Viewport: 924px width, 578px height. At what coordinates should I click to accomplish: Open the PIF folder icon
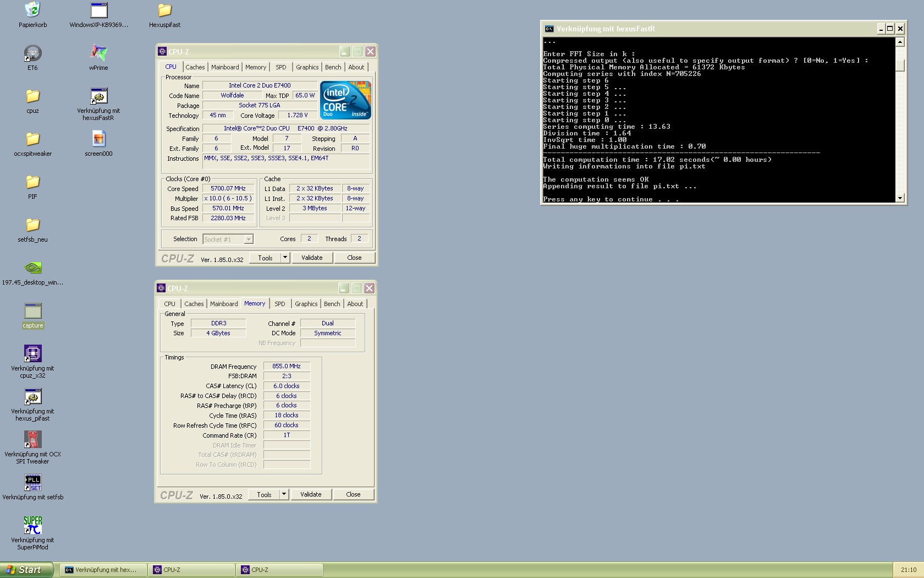click(x=32, y=182)
